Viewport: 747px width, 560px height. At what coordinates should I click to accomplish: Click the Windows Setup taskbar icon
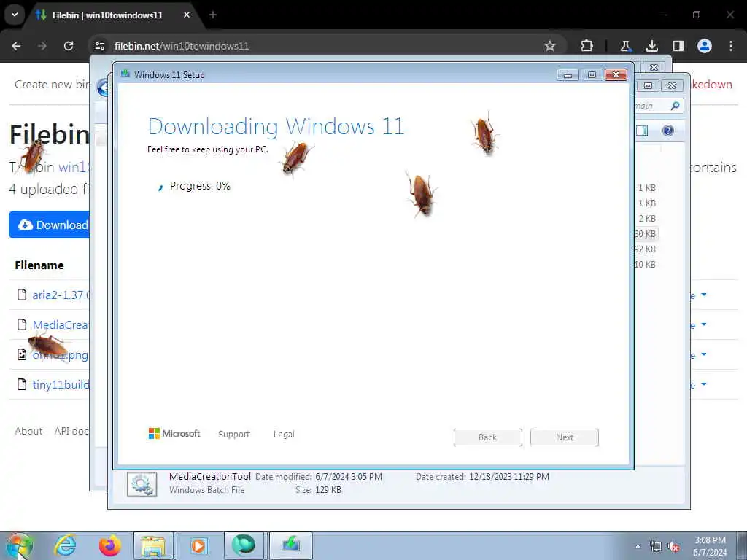(x=290, y=545)
